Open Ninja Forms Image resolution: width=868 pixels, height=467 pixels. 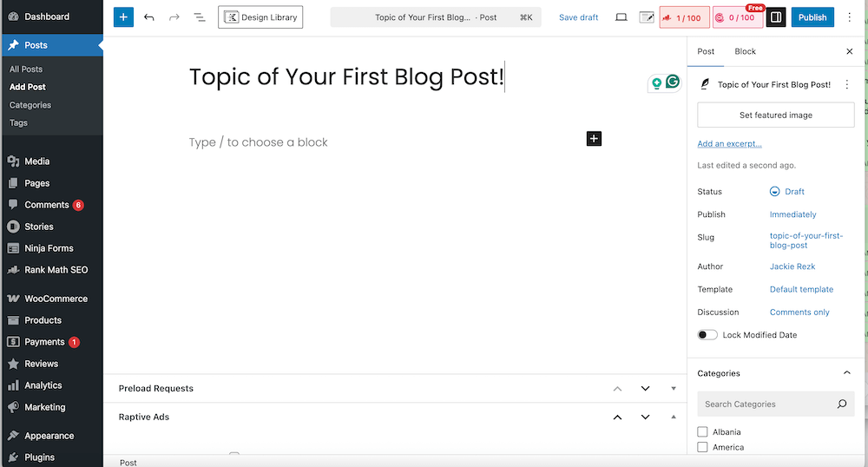click(x=51, y=248)
